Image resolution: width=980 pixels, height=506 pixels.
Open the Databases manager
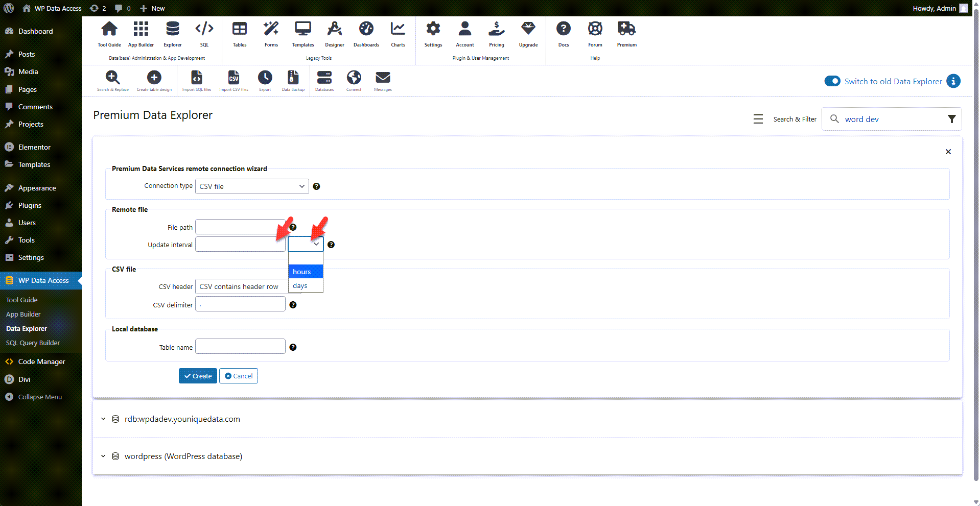click(324, 79)
